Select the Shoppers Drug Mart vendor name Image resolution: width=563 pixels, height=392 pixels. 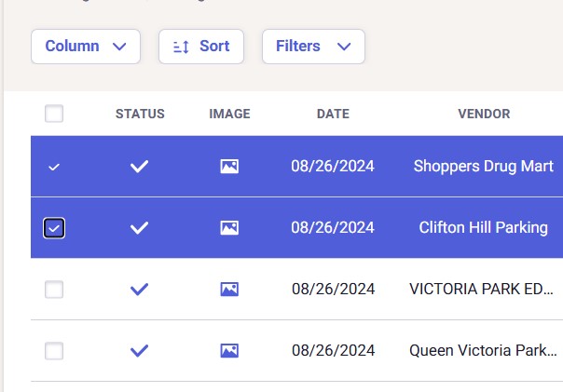coord(483,167)
